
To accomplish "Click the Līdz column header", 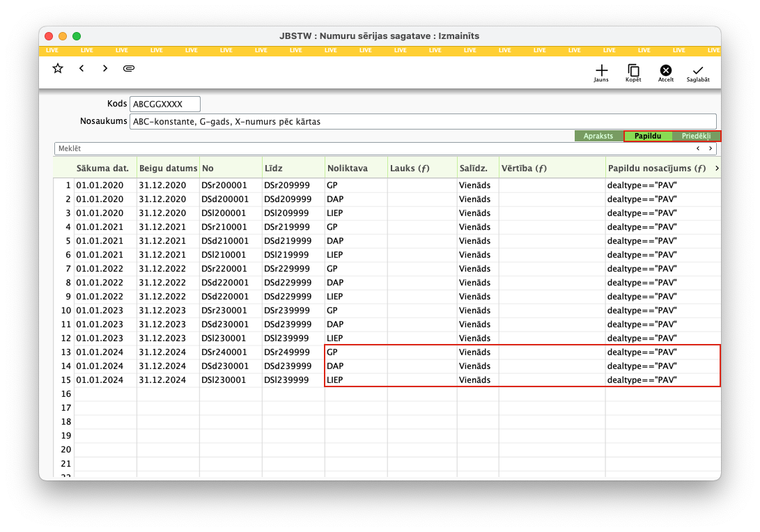I will (x=293, y=168).
